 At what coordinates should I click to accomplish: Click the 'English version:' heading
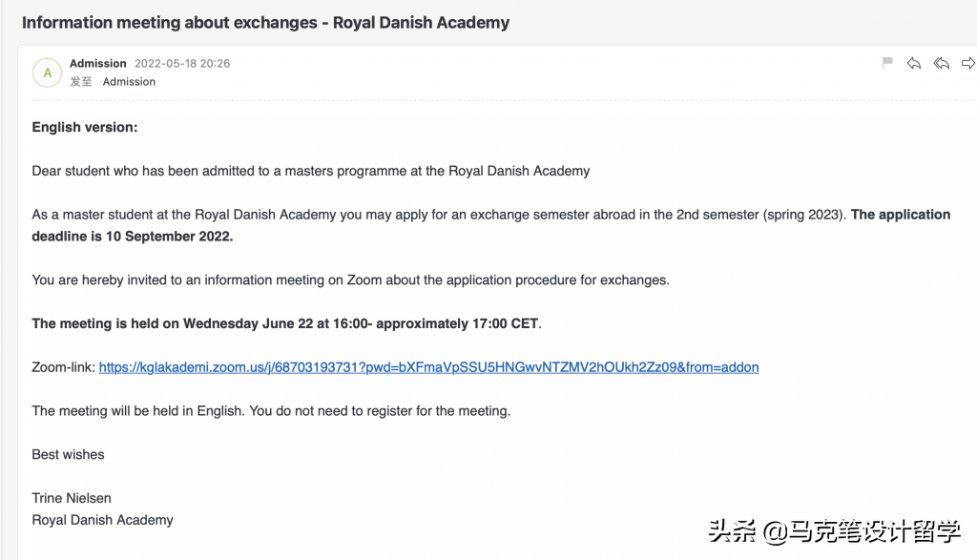point(85,127)
